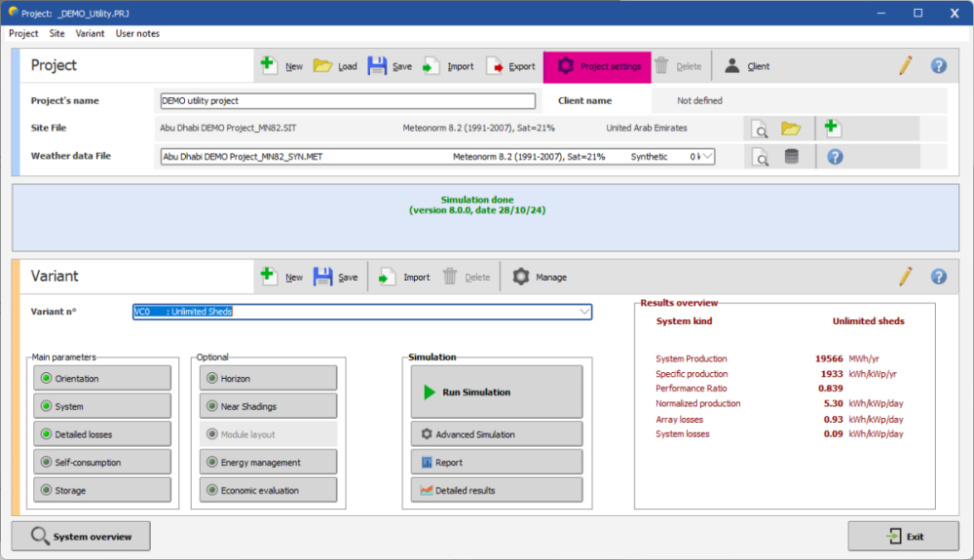Open the User notes menu
The width and height of the screenshot is (974, 560).
(137, 33)
